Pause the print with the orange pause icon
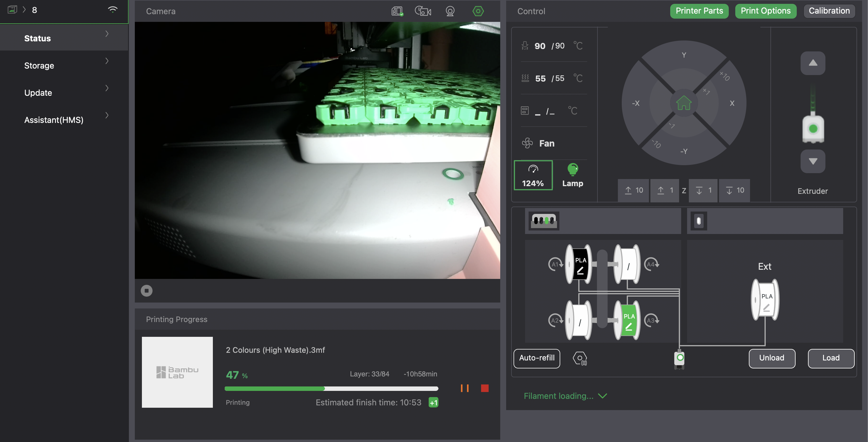 tap(465, 388)
